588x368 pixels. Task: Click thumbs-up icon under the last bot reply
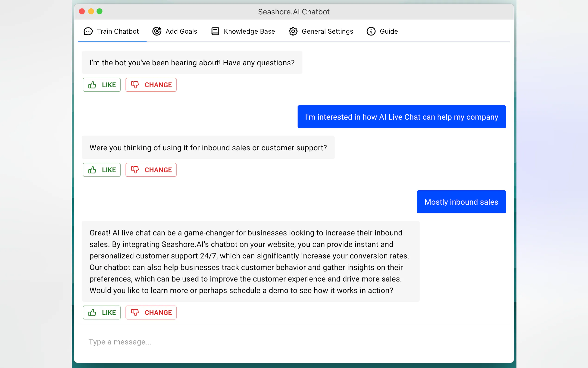[92, 313]
